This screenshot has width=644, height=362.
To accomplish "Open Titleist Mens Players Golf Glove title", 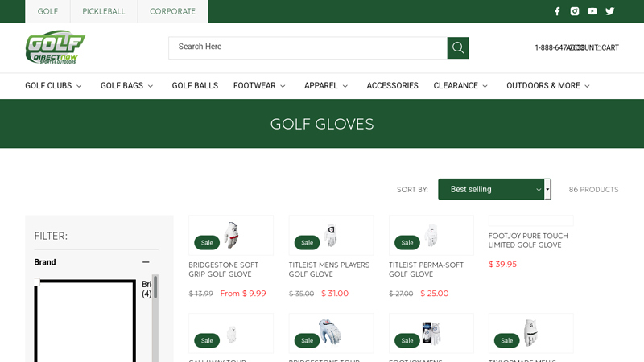I will click(329, 269).
